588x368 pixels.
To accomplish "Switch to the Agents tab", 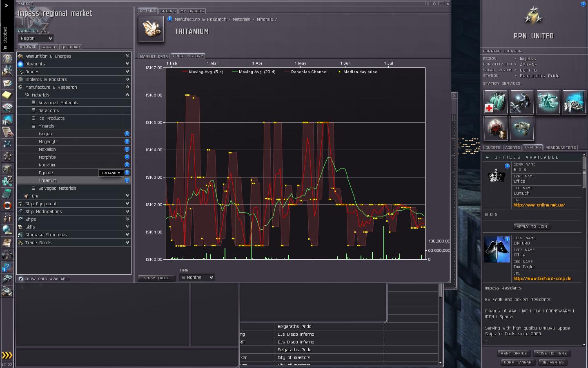I will [512, 148].
